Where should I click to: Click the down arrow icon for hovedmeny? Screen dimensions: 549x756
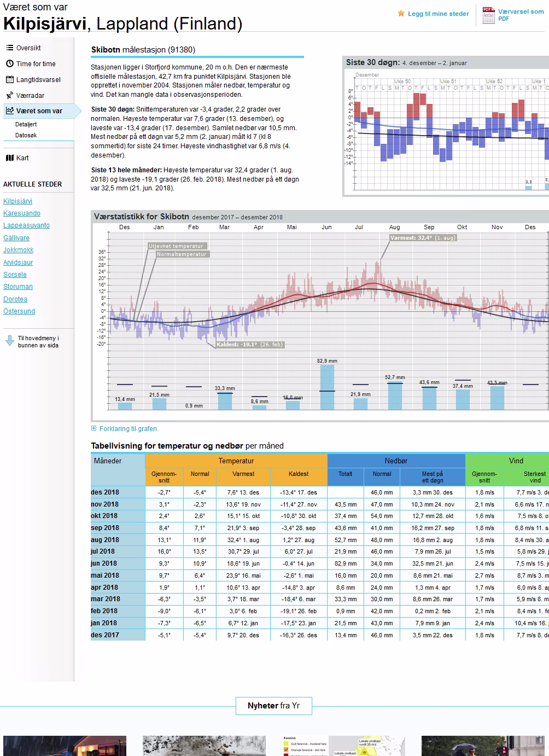tap(9, 341)
